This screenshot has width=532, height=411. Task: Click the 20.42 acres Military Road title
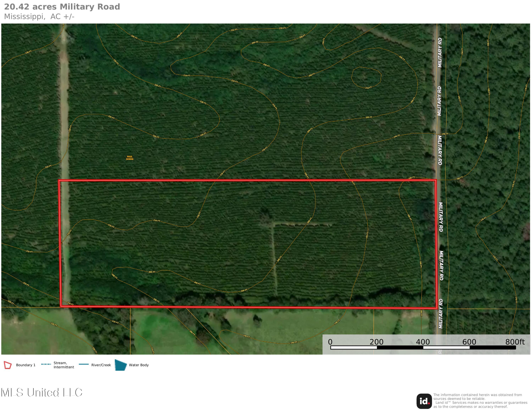[x=62, y=7]
